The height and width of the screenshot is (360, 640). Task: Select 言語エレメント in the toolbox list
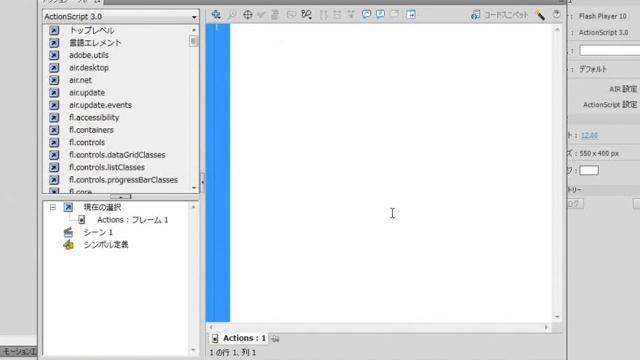pos(95,42)
